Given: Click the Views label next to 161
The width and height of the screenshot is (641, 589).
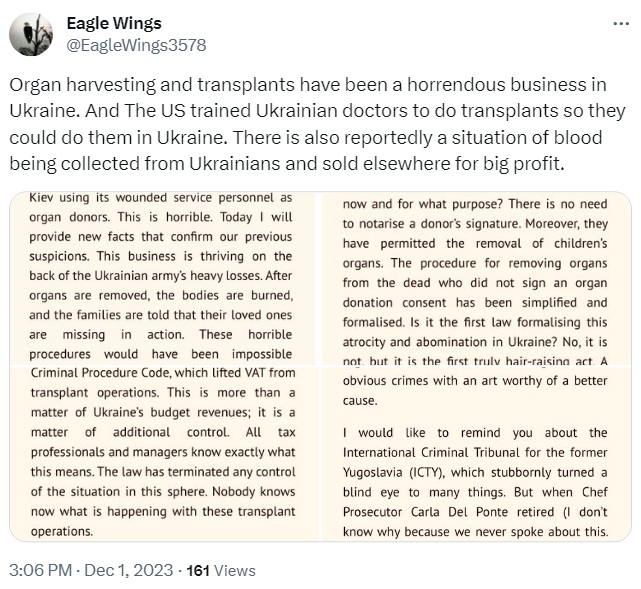Looking at the screenshot, I should click(235, 571).
